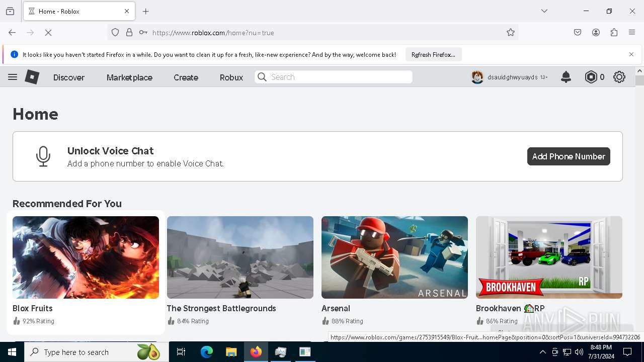
Task: Click the taskbar search box
Action: [x=97, y=352]
